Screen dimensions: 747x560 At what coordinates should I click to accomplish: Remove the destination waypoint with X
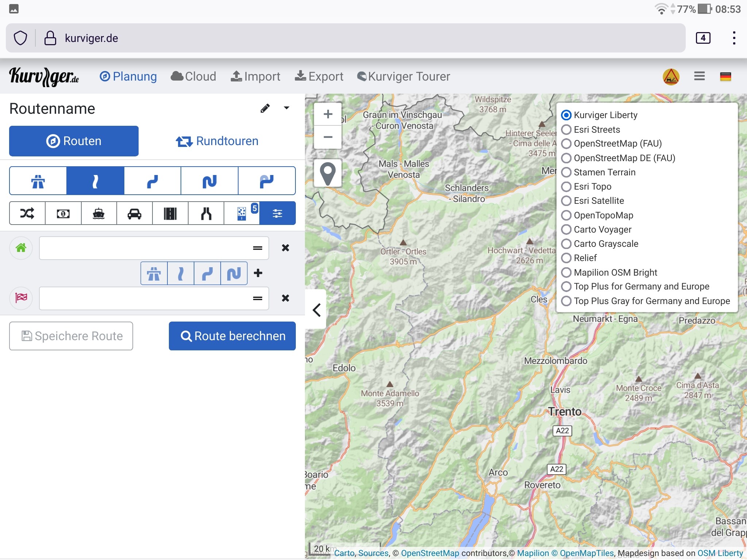coord(286,298)
